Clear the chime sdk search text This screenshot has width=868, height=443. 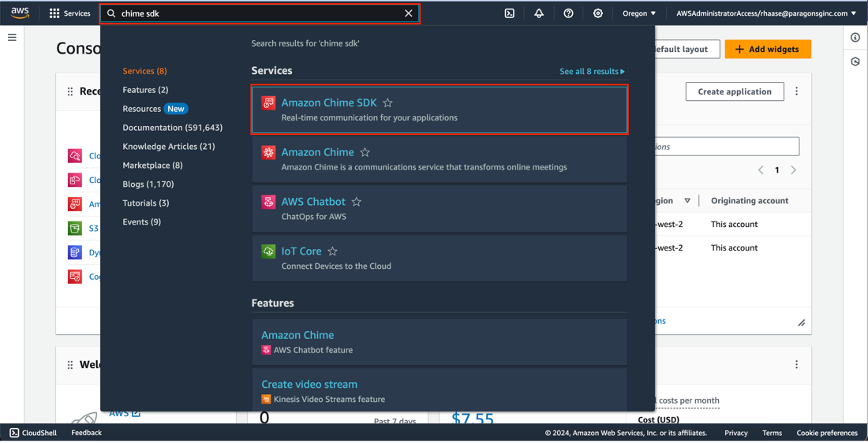pos(409,13)
